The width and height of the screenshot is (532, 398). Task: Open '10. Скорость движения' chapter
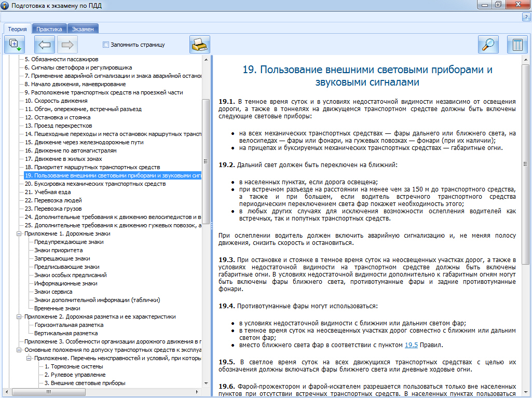[56, 101]
